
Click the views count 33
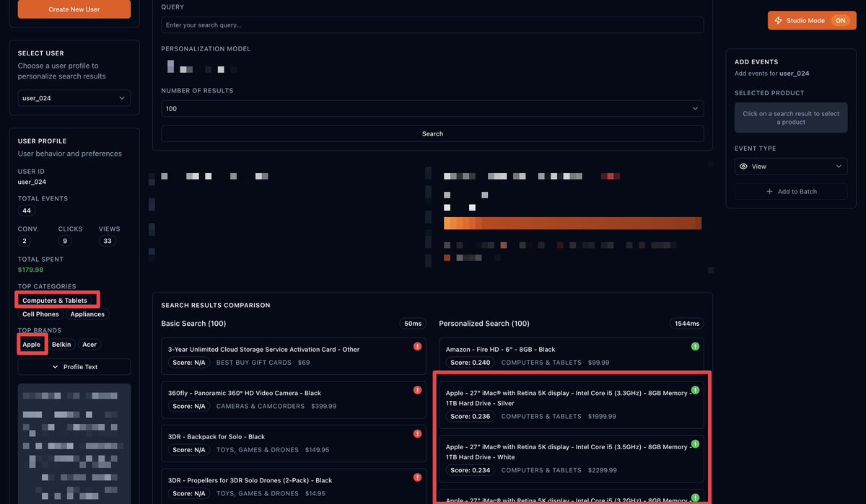point(108,241)
